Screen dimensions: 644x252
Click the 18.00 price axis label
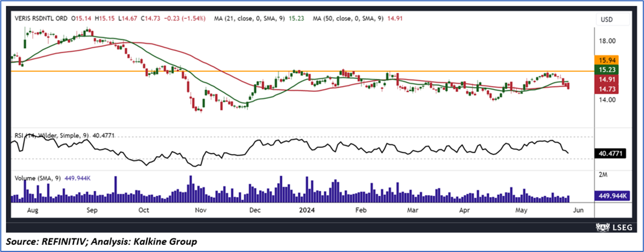[x=607, y=41]
